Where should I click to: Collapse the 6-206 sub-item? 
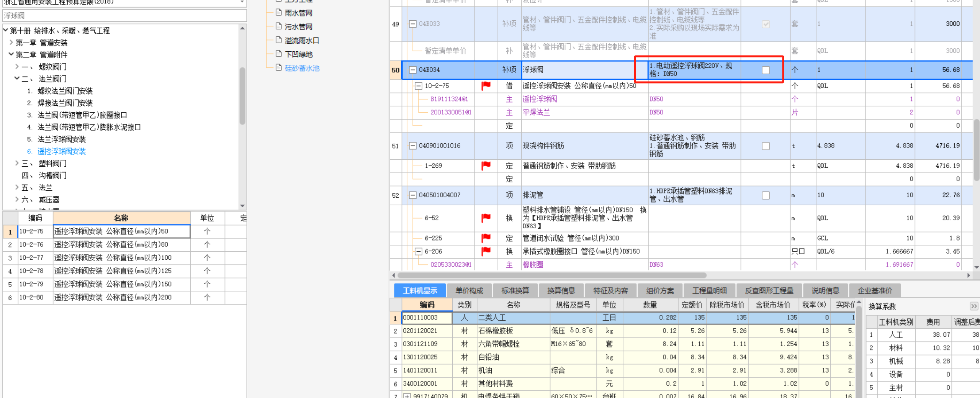click(419, 251)
